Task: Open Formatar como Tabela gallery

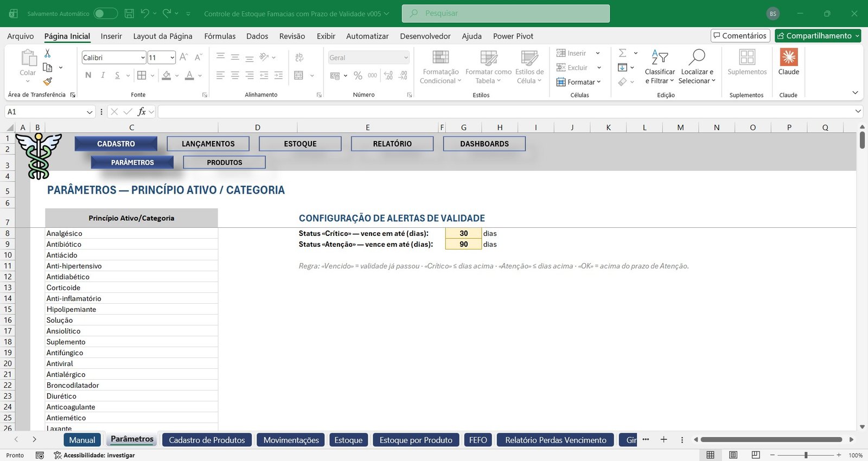Action: pos(488,67)
